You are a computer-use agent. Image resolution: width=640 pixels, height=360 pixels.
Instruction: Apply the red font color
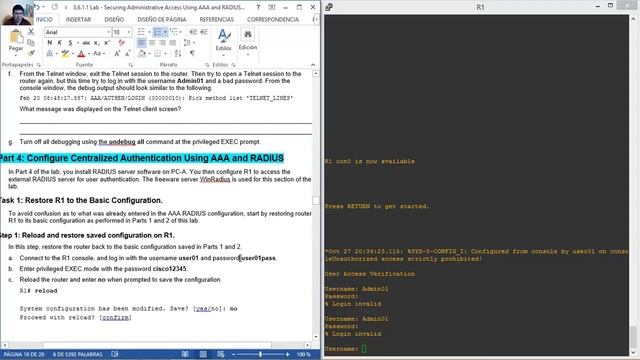pyautogui.click(x=81, y=53)
